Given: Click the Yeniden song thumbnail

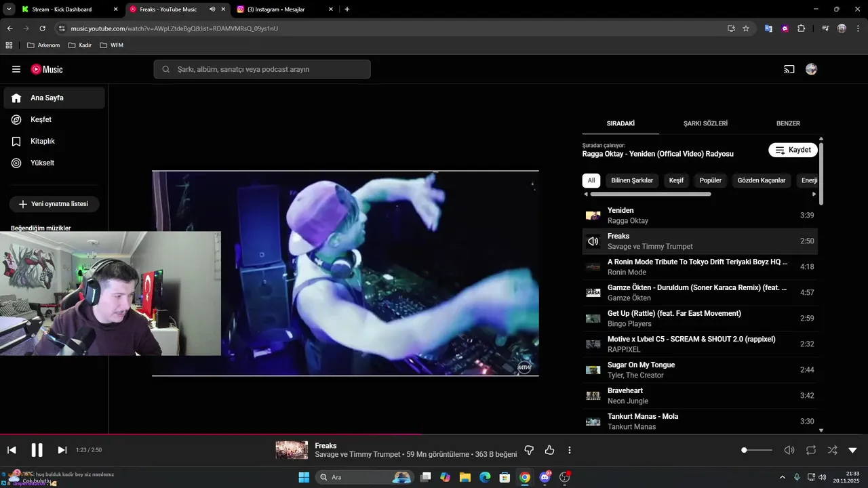Looking at the screenshot, I should click(593, 216).
